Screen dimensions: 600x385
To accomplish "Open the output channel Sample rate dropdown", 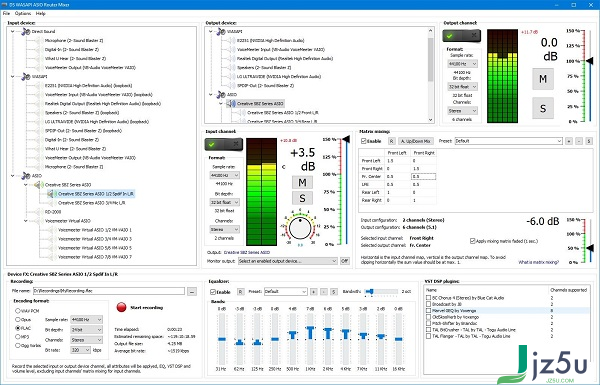I will pyautogui.click(x=463, y=64).
